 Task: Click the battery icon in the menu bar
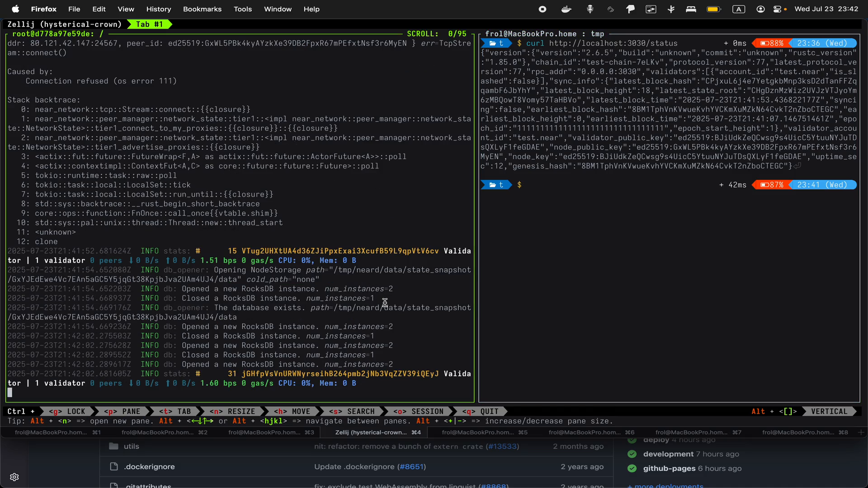point(713,9)
